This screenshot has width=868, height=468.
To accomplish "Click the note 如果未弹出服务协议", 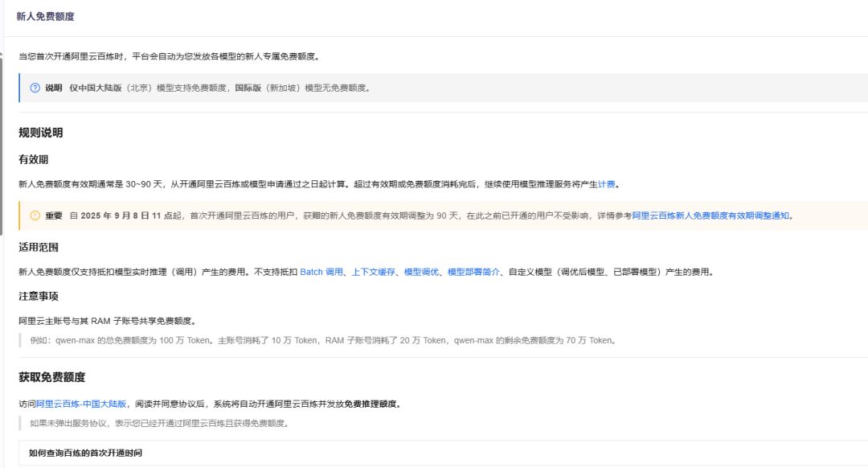I will click(x=159, y=423).
